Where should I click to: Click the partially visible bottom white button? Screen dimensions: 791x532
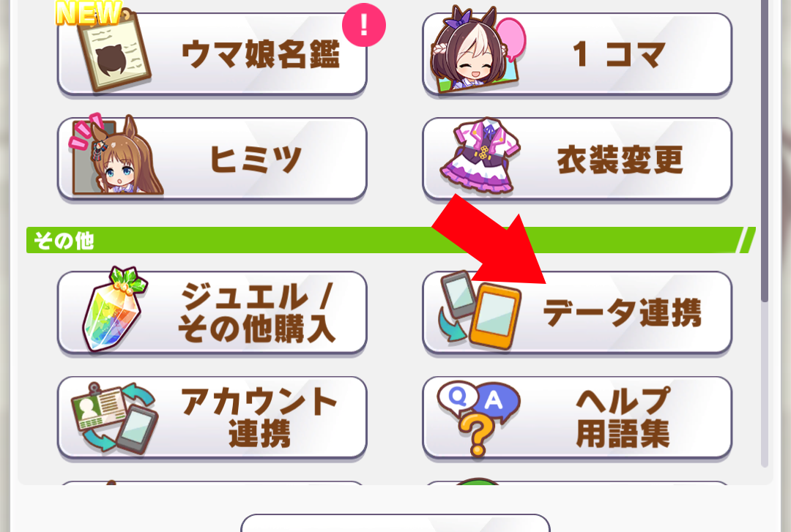point(395,523)
